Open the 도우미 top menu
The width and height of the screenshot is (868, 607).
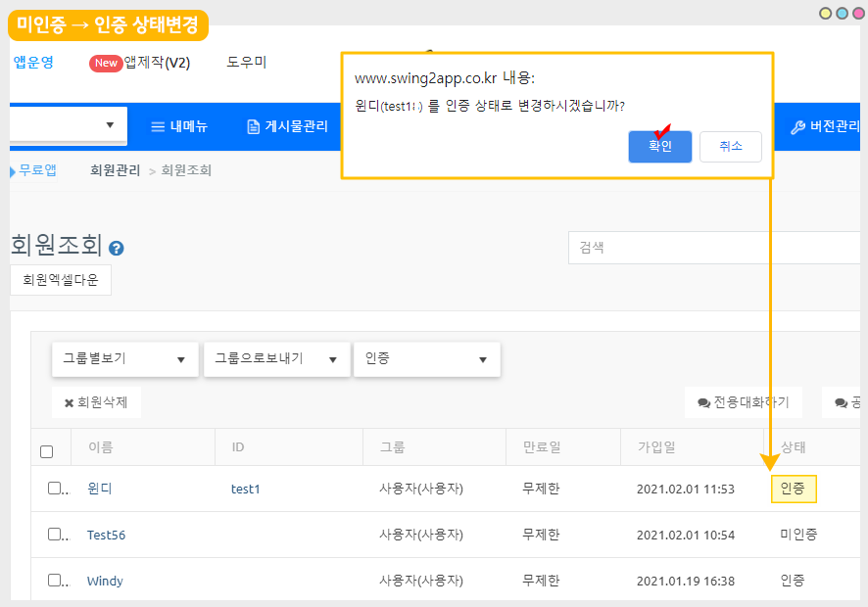[246, 63]
